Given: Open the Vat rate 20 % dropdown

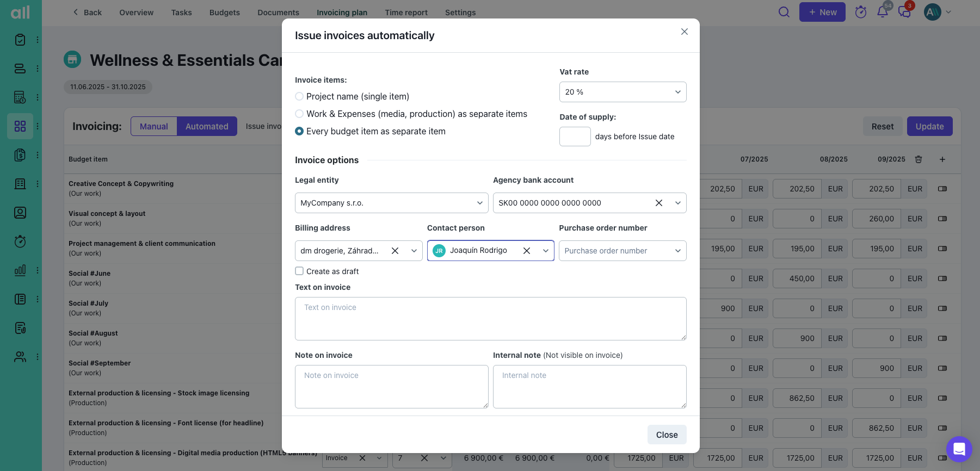Looking at the screenshot, I should 622,92.
